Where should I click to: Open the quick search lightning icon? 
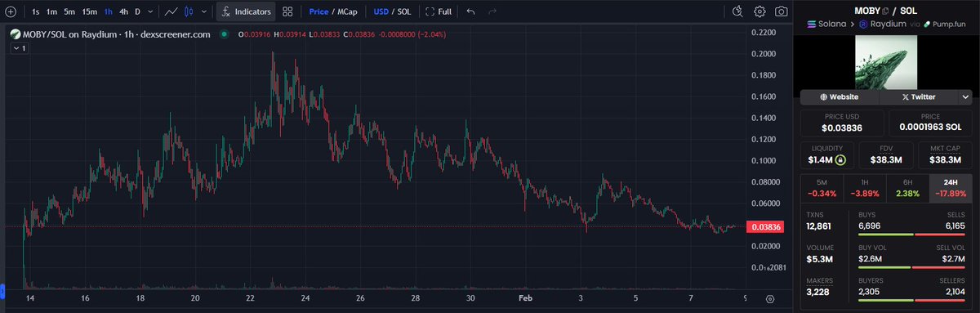(x=738, y=11)
